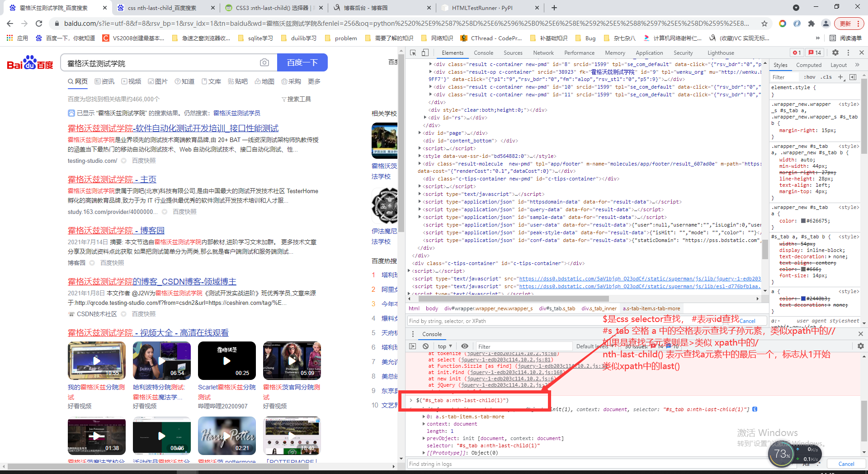Toggle the computed styles sidebar pane

[x=853, y=77]
